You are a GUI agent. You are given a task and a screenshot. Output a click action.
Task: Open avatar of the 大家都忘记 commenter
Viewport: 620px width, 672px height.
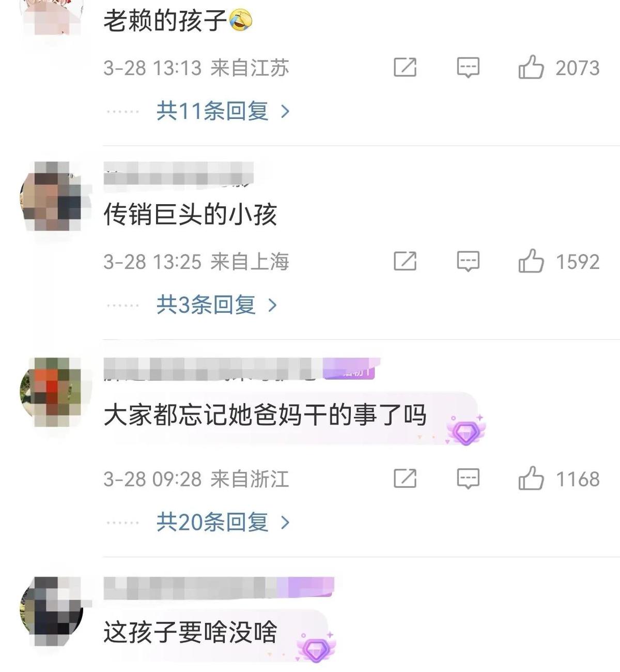tap(52, 390)
